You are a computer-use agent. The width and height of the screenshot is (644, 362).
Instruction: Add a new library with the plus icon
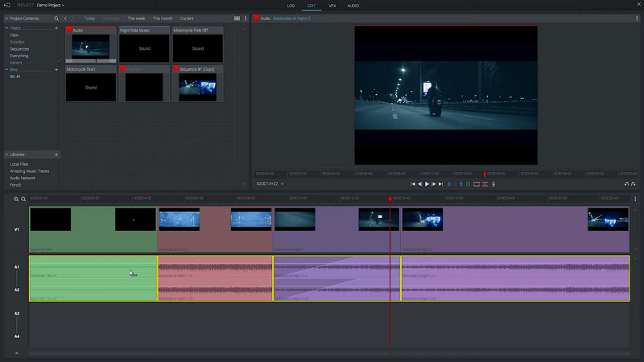[x=56, y=154]
